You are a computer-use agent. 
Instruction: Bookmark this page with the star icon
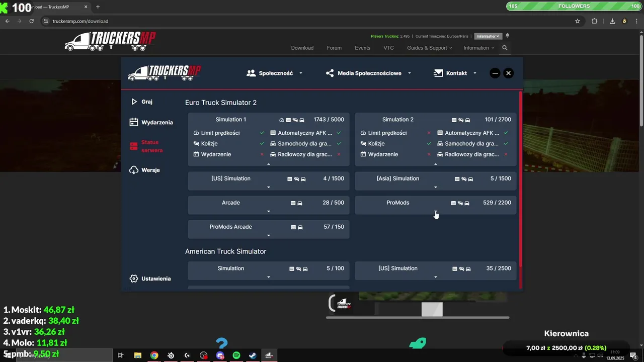click(578, 21)
